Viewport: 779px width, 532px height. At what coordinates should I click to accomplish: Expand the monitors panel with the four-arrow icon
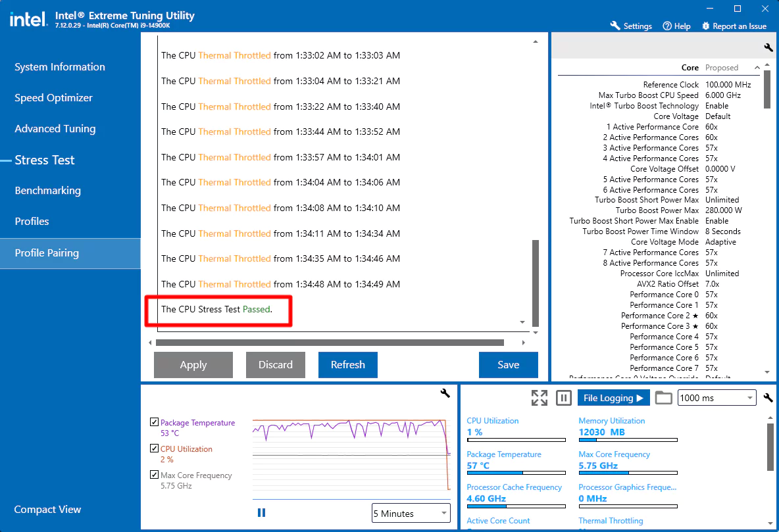(539, 397)
